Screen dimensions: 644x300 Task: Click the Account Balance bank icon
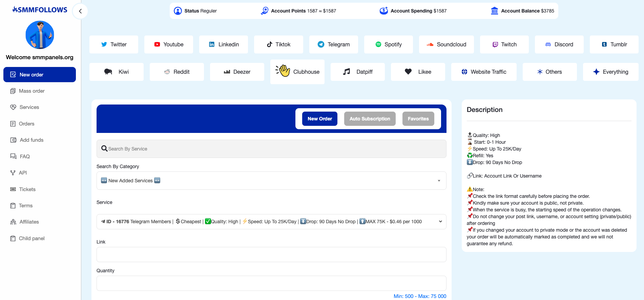click(x=494, y=11)
